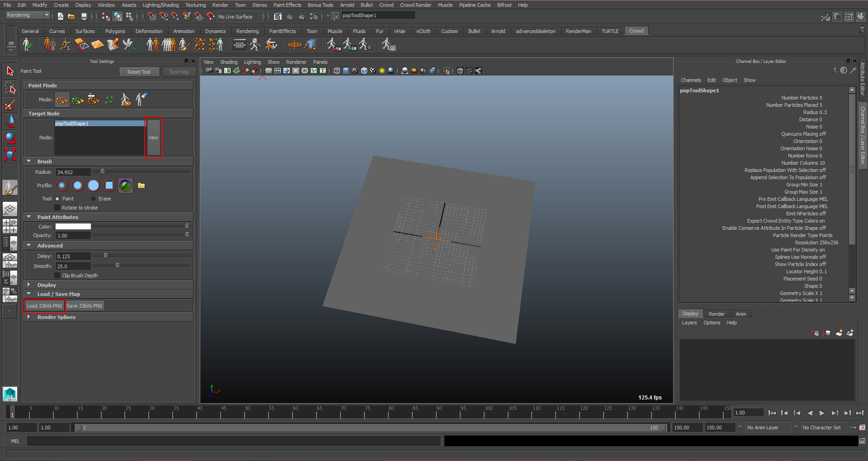Click the Smooth slider handle
This screenshot has height=461, width=868.
[118, 266]
